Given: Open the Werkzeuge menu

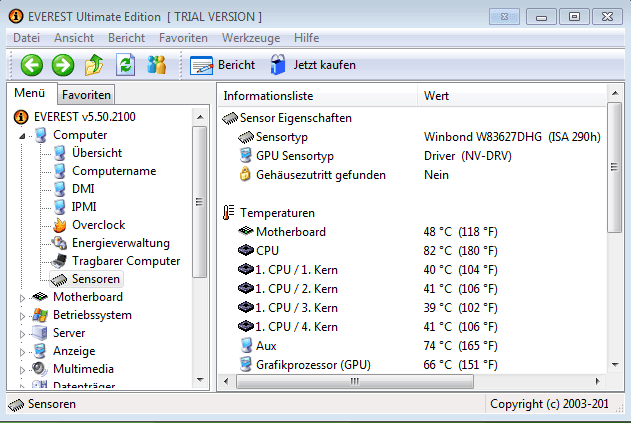Looking at the screenshot, I should pos(251,38).
